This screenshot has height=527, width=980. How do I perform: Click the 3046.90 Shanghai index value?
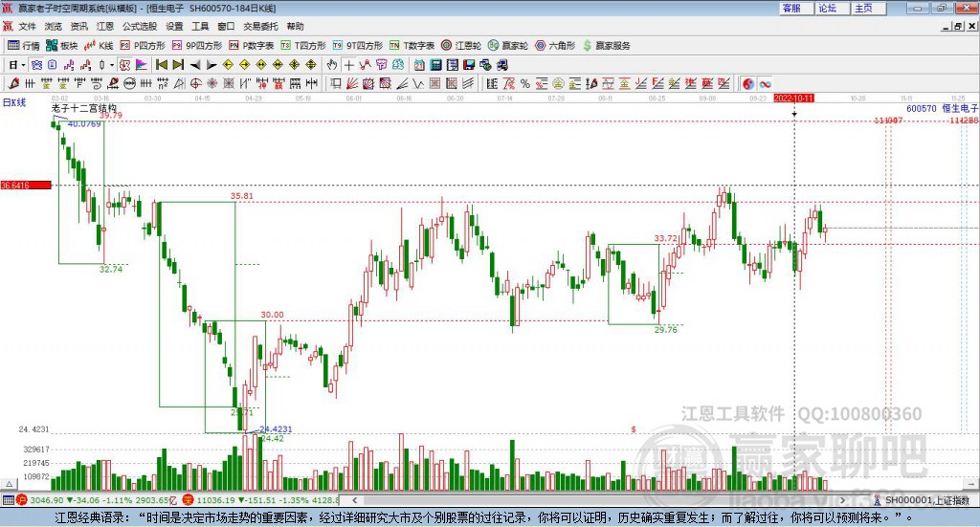coord(46,500)
